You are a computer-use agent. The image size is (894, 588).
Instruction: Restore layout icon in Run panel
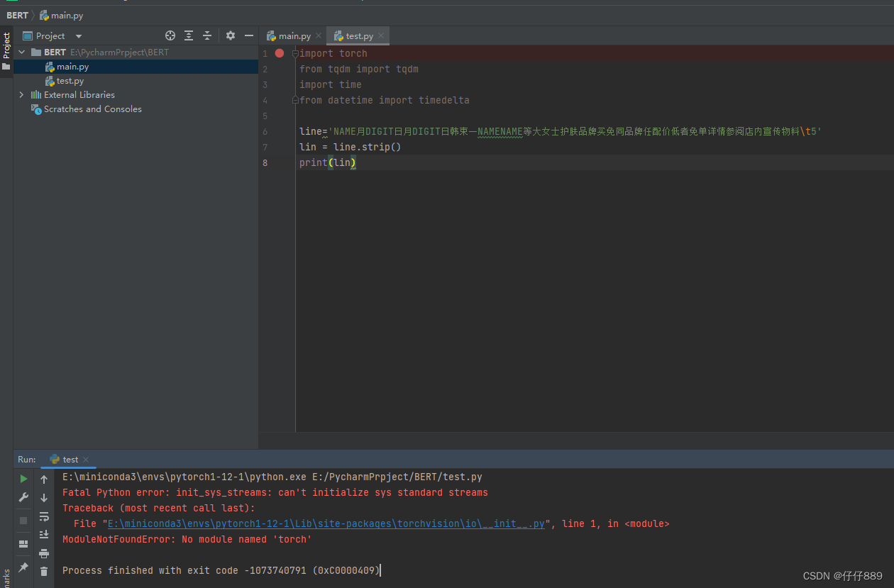(x=23, y=543)
